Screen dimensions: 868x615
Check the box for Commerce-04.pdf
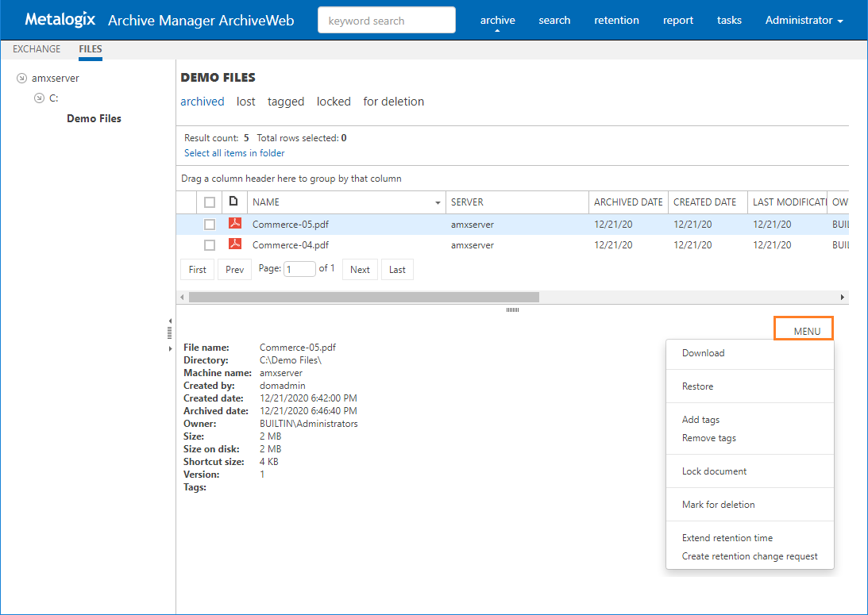210,245
